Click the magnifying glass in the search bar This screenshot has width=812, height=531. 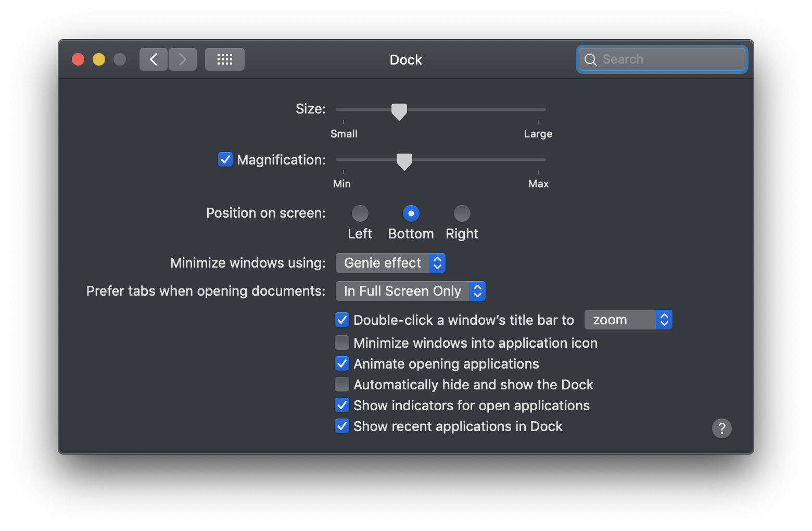click(x=591, y=59)
